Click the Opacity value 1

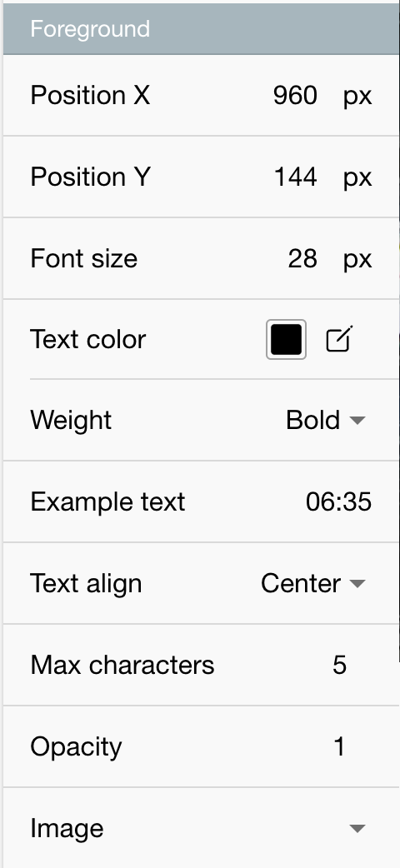click(340, 746)
